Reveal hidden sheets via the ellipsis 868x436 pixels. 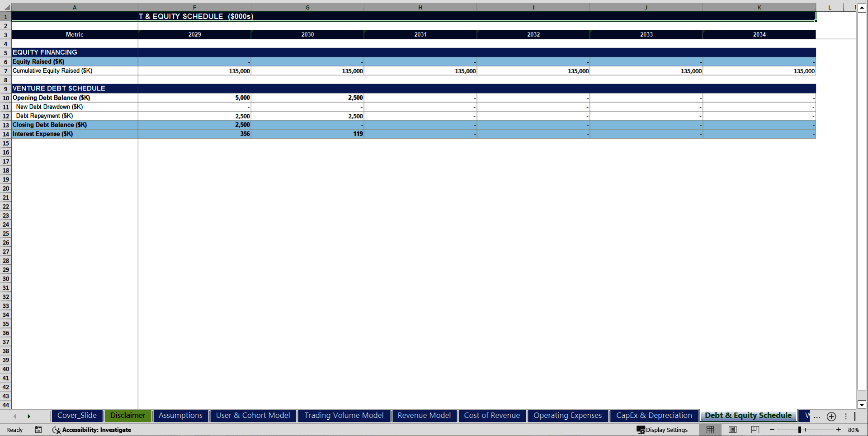(x=817, y=417)
